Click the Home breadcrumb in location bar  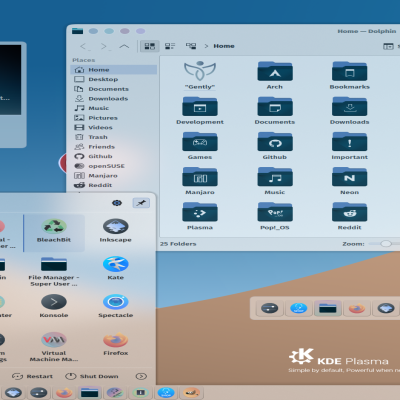click(224, 46)
